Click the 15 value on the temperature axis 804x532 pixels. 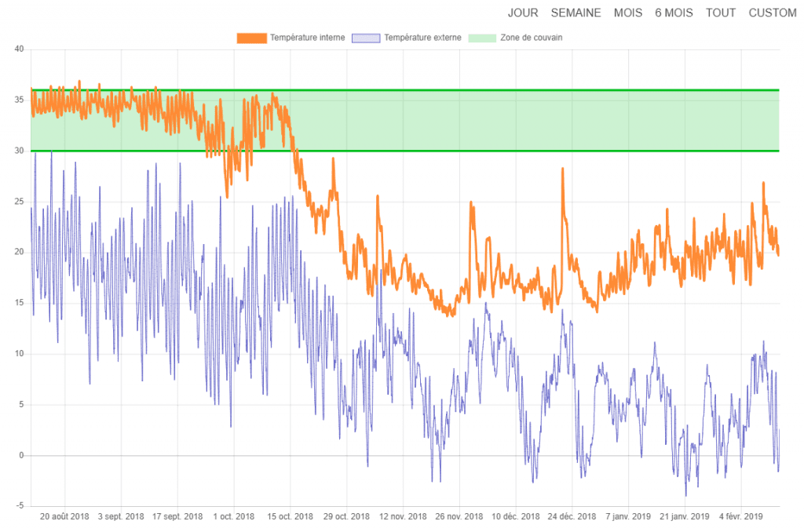19,302
